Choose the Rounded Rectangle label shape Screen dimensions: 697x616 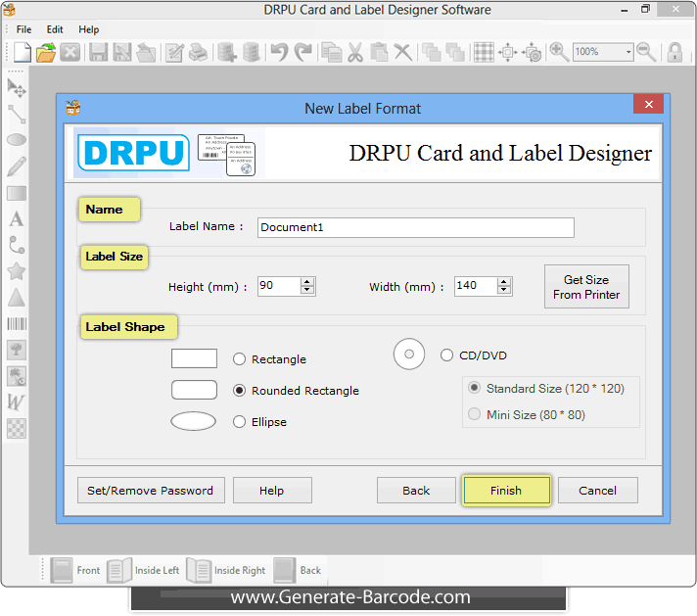tap(239, 391)
